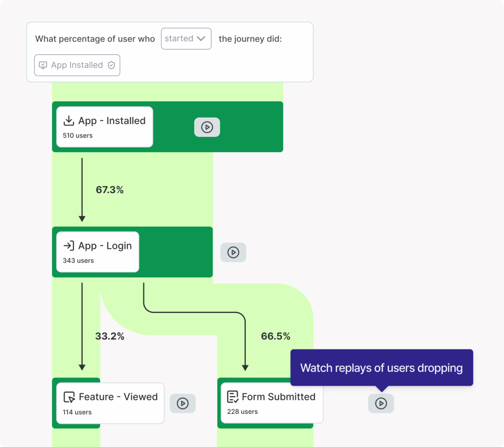
Task: Select the App - Login node card
Action: pos(97,252)
